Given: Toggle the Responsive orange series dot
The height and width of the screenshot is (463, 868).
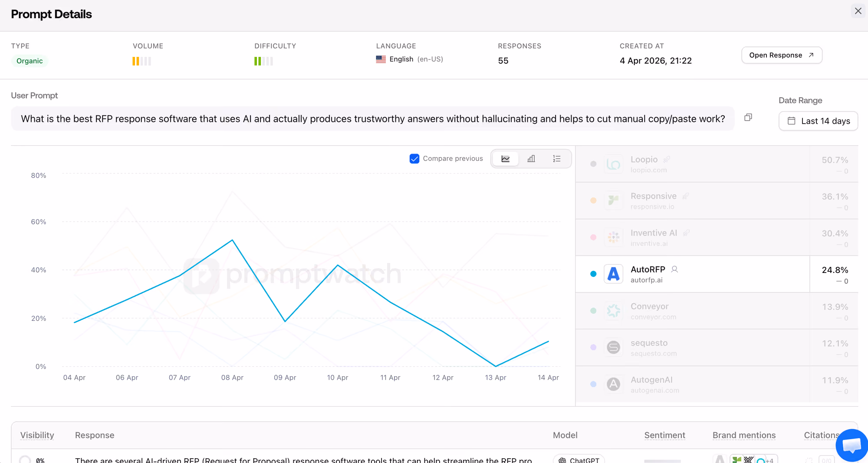Looking at the screenshot, I should point(593,200).
